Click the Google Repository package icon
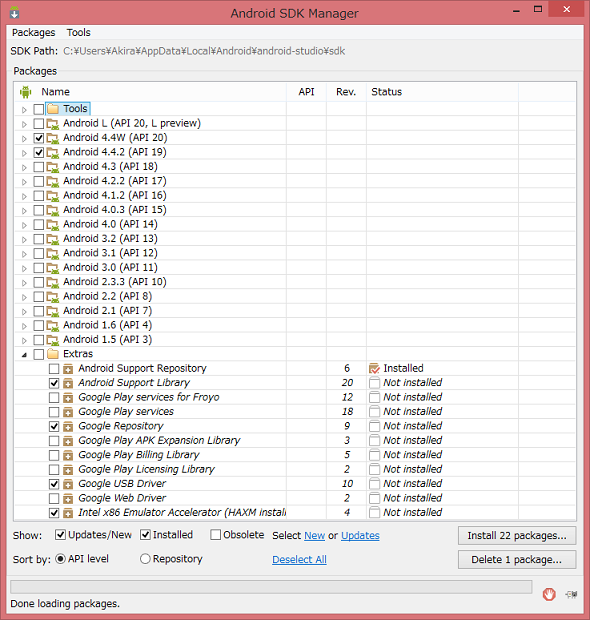Image resolution: width=590 pixels, height=620 pixels. tap(68, 427)
